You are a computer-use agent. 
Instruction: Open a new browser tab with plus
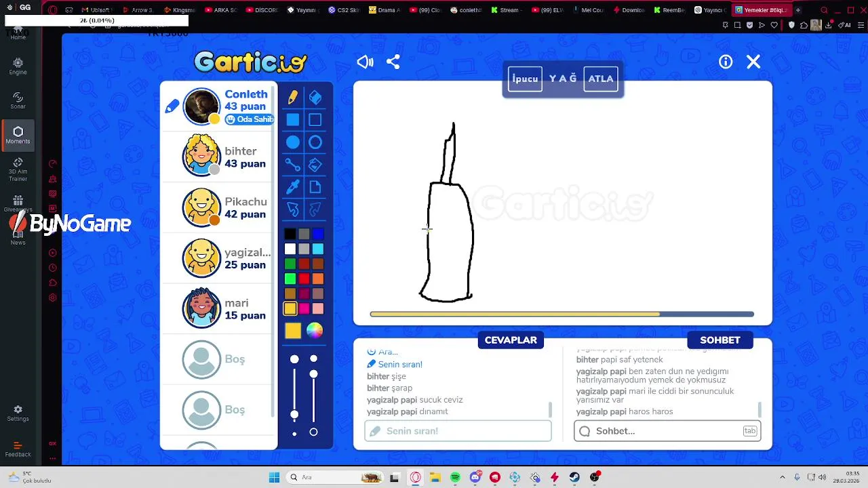click(798, 10)
